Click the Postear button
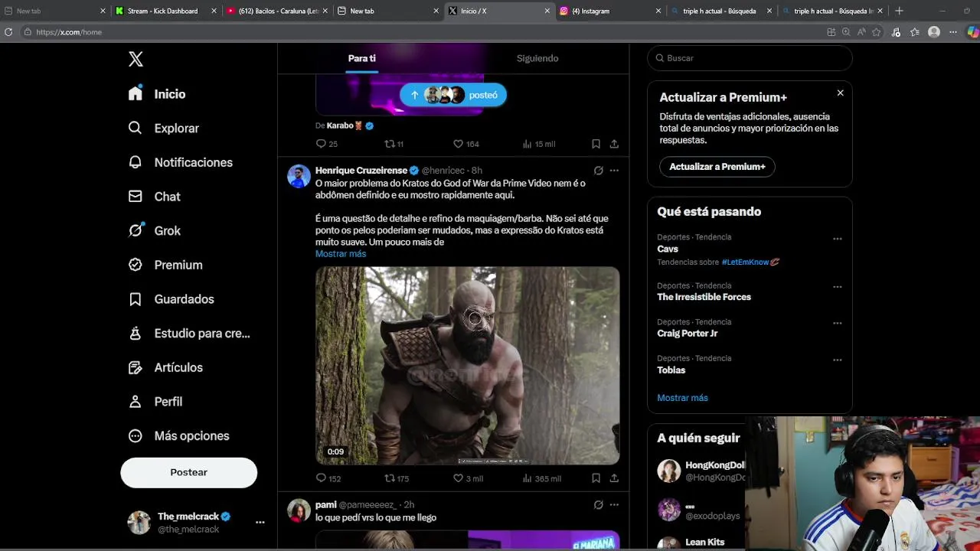This screenshot has height=551, width=980. click(x=188, y=472)
